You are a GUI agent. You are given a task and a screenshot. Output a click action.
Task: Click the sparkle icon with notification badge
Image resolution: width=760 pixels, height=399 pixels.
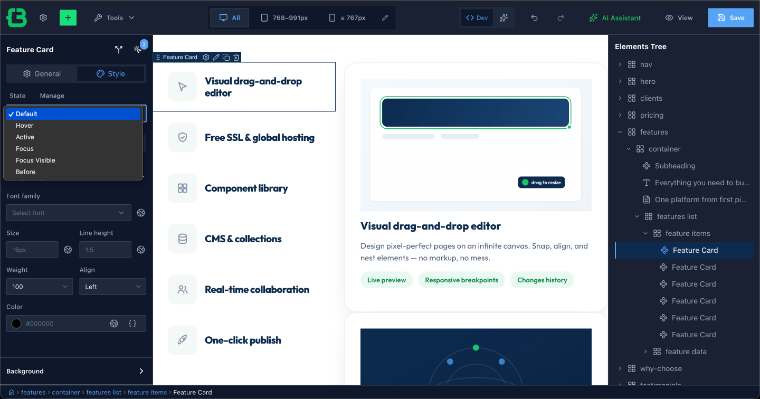tap(138, 49)
